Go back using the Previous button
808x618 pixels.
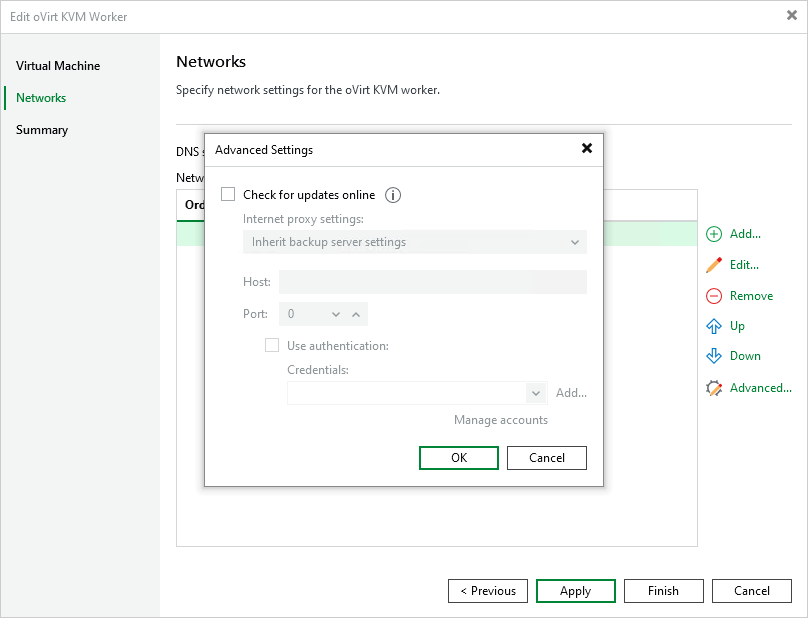487,590
